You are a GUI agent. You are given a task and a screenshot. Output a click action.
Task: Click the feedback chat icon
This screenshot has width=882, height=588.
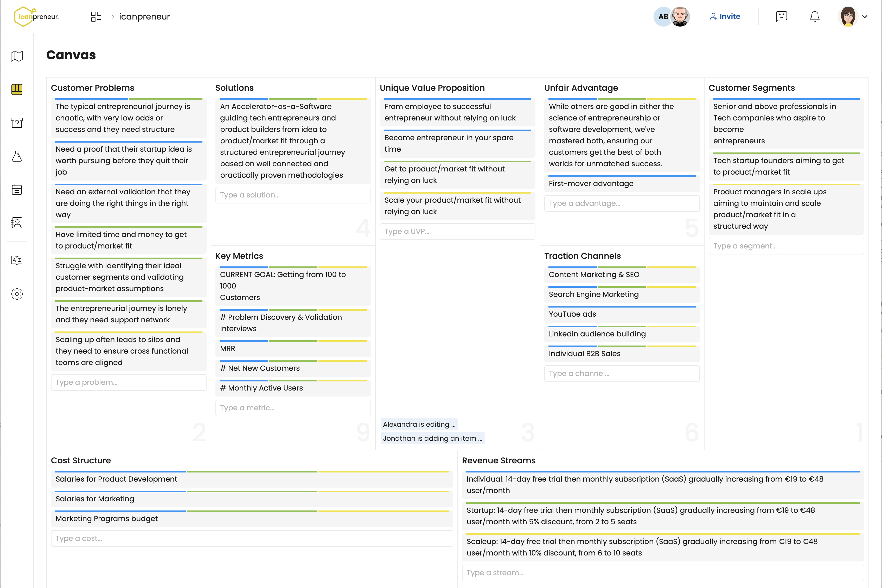781,16
